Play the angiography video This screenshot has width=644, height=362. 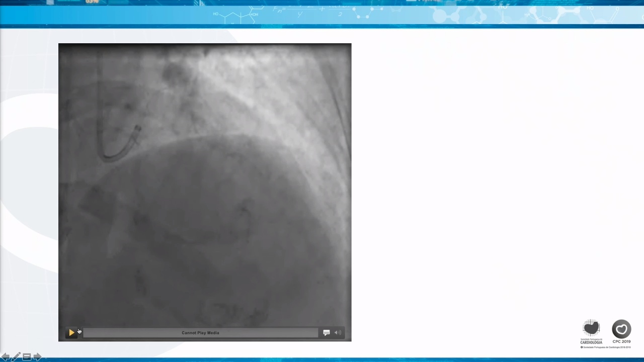71,332
